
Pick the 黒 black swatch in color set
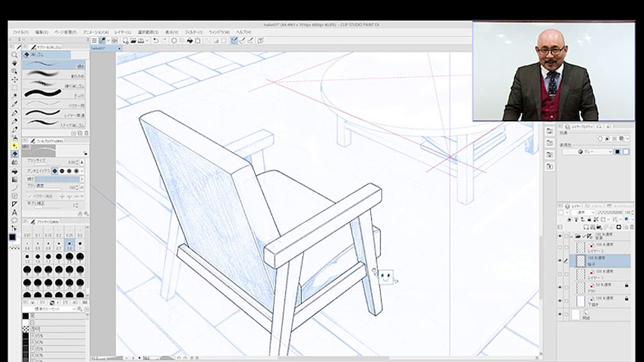click(x=25, y=316)
